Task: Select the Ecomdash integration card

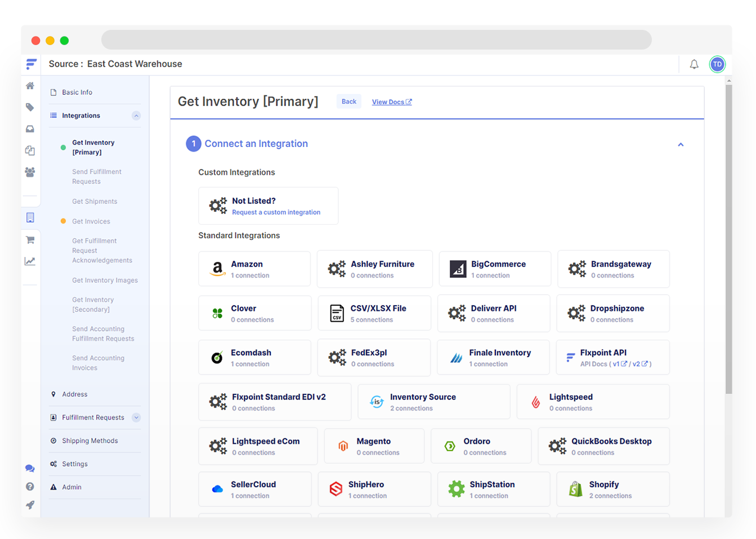Action: click(254, 358)
